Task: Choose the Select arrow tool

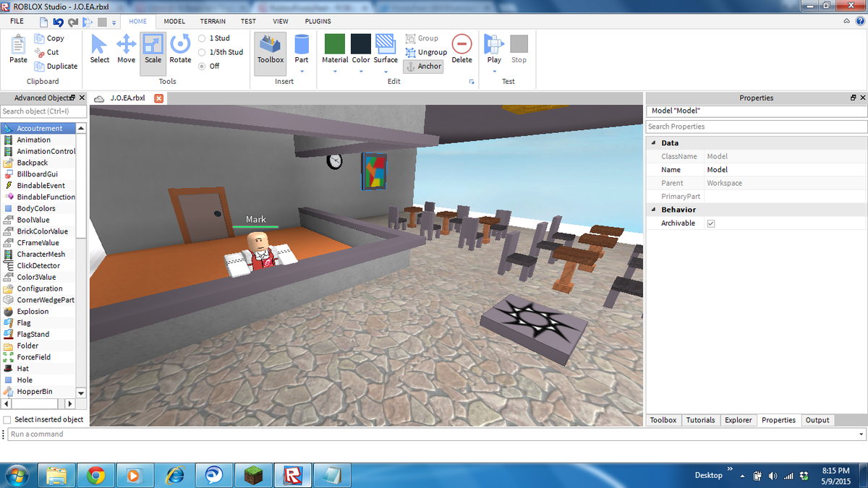Action: [100, 49]
